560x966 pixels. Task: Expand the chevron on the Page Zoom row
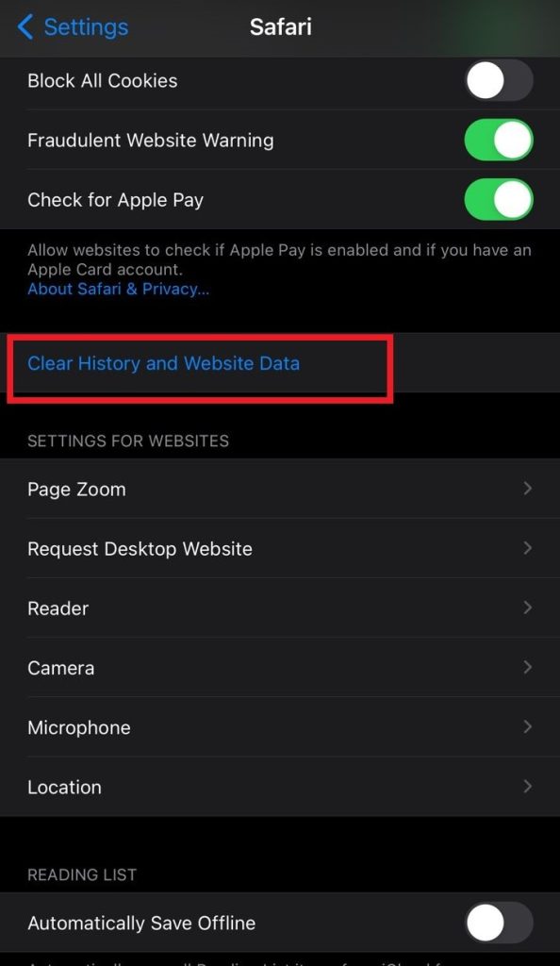(x=527, y=489)
